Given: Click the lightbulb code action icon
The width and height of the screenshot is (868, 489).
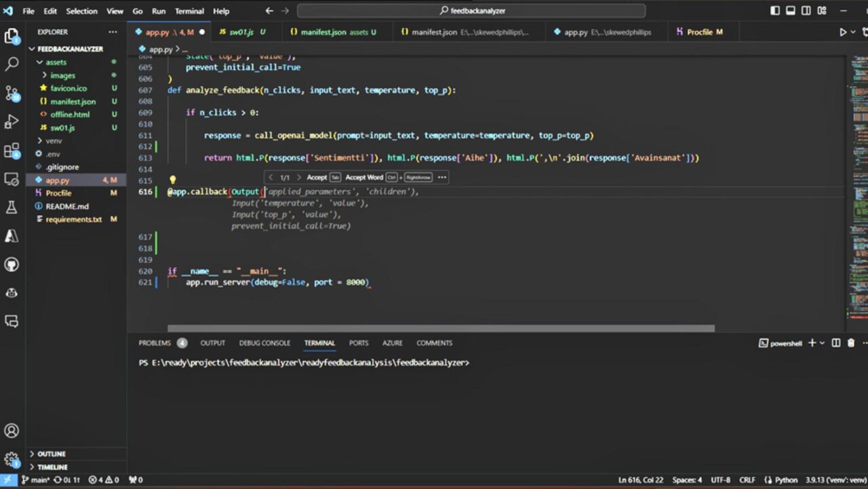Looking at the screenshot, I should pyautogui.click(x=172, y=180).
